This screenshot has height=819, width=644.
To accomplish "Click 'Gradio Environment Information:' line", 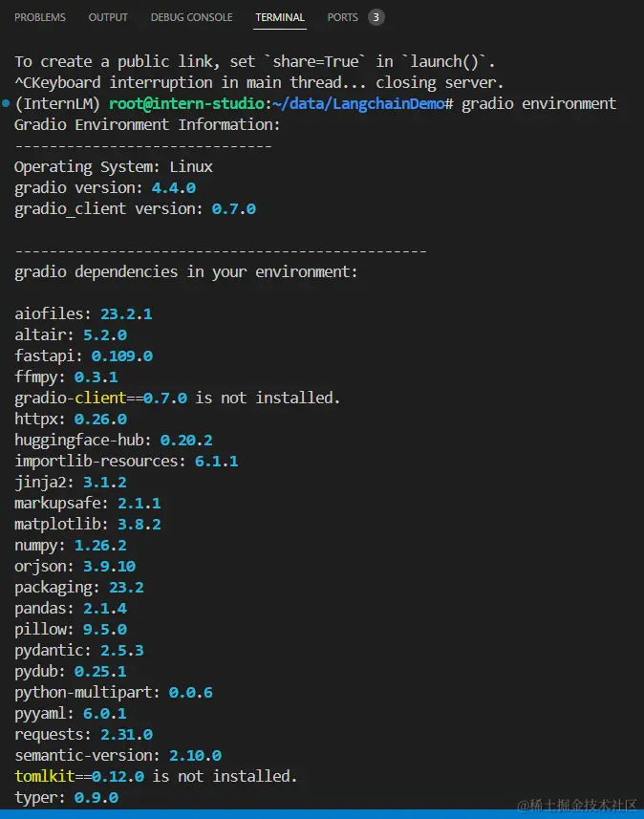I will pos(147,125).
